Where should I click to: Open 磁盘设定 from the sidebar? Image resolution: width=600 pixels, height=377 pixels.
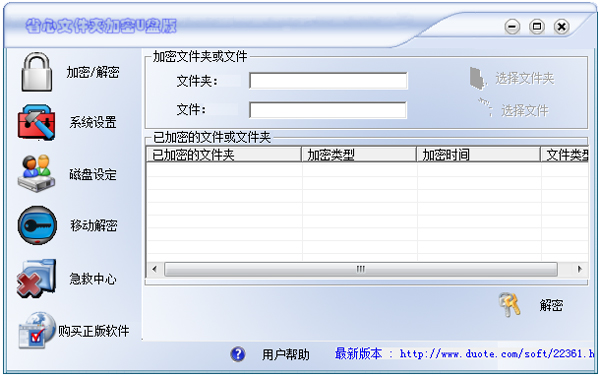click(x=93, y=174)
